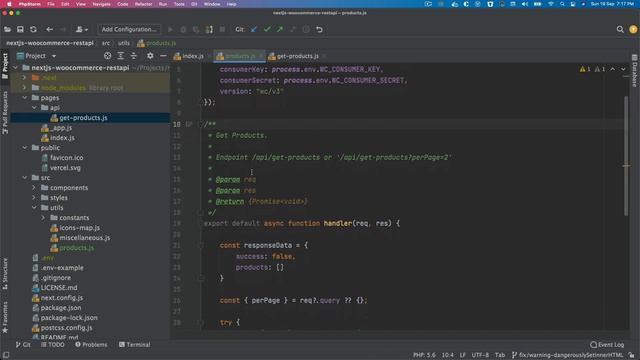Push commits with the green arrow icon
Viewport: 640px width, 360px height.
coord(280,29)
